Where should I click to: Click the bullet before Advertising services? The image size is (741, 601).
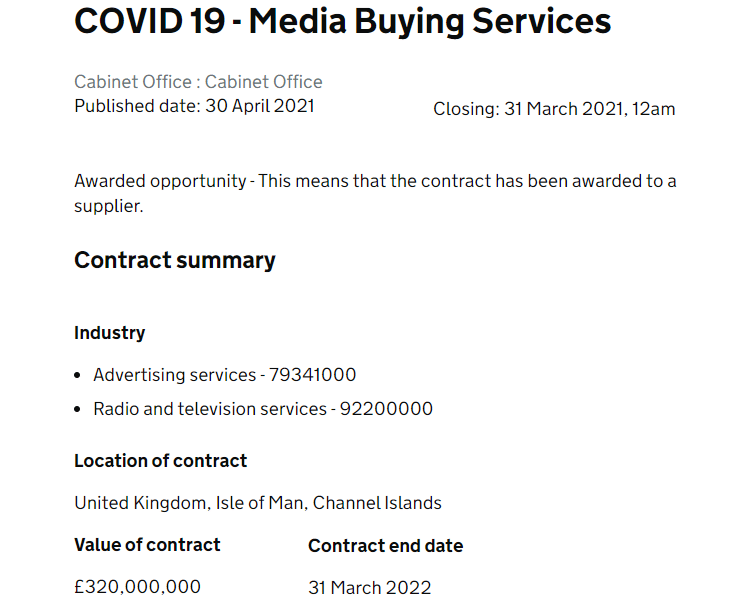coord(78,376)
